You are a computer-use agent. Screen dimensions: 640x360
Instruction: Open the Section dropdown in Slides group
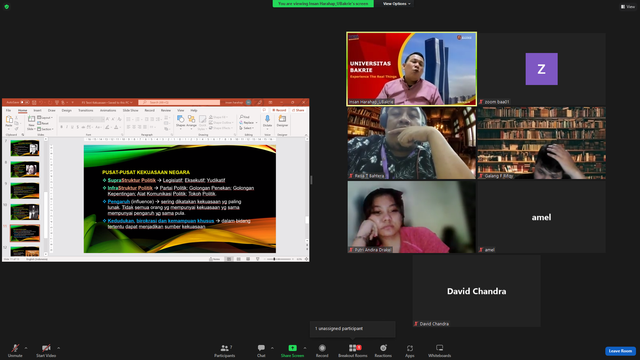pyautogui.click(x=45, y=129)
